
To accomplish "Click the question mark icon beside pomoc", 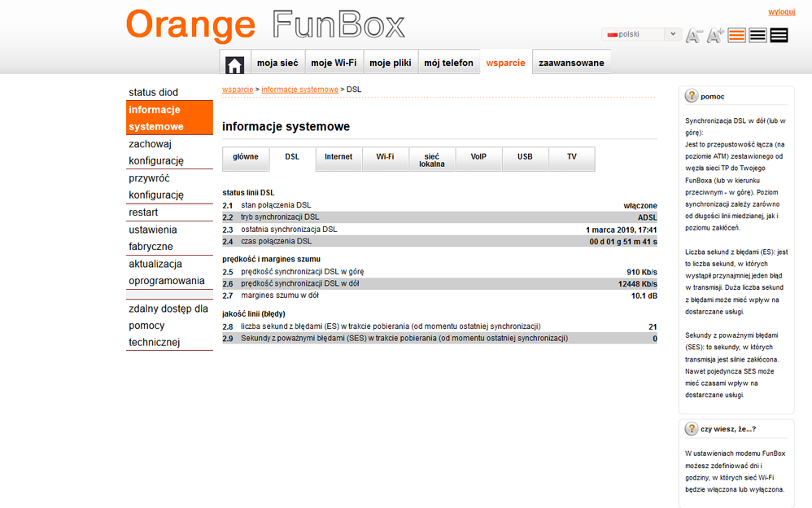I will click(x=692, y=96).
